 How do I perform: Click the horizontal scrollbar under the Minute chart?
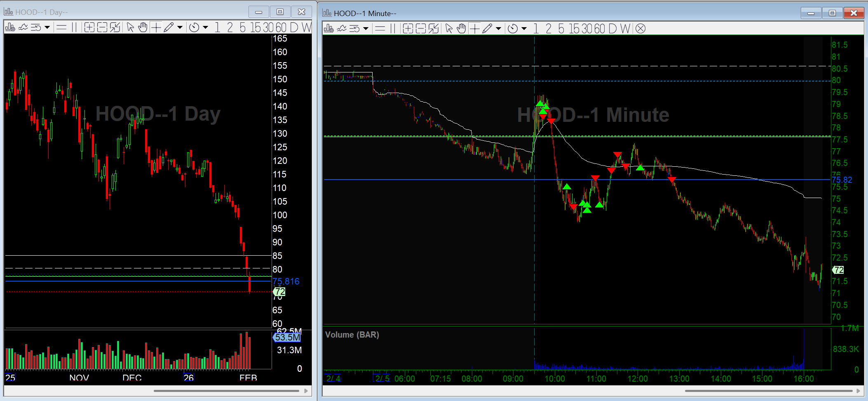click(x=769, y=391)
